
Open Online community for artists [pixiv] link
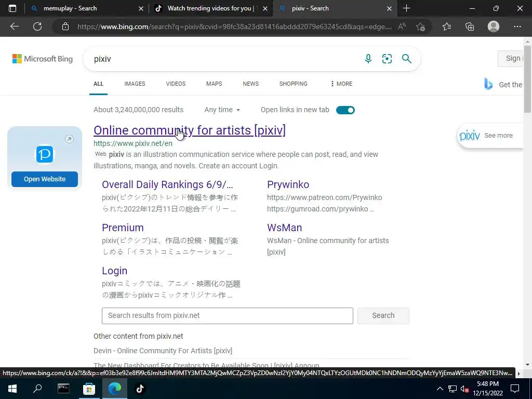189,130
